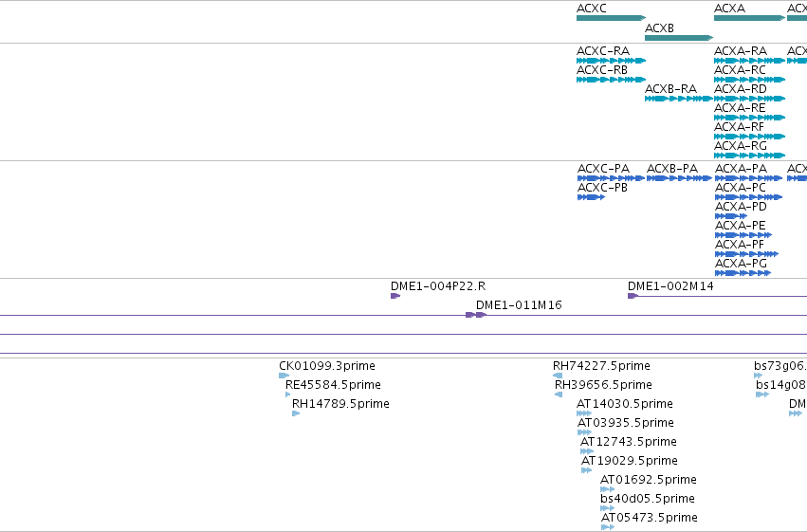Viewport: 807px width, 532px height.
Task: Select the AT01692.5prime EST
Action: coord(607,489)
